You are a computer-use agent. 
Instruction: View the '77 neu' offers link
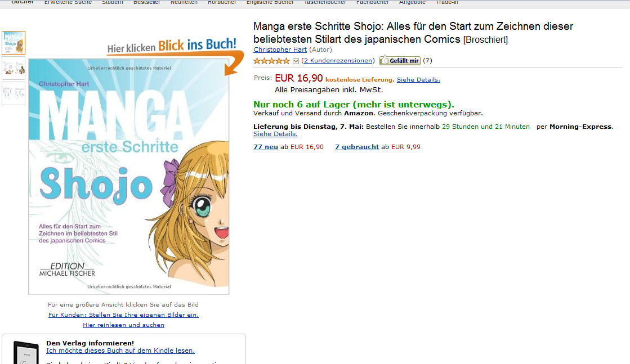(x=266, y=147)
